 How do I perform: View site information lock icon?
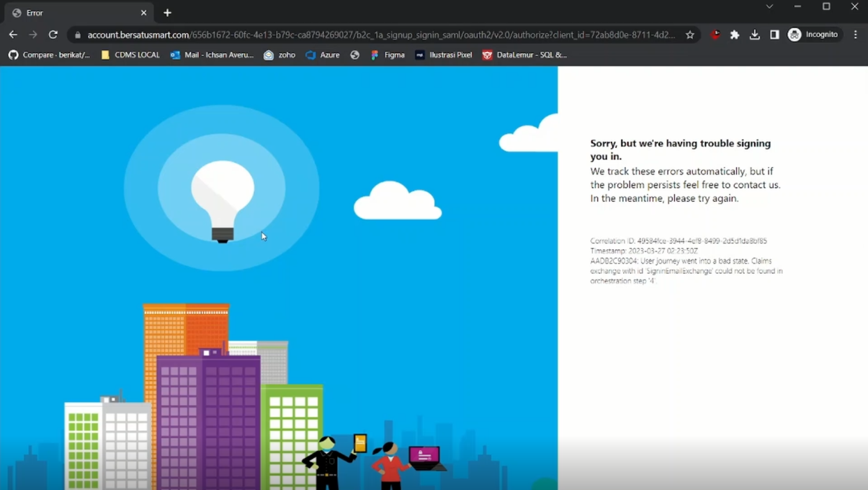point(78,35)
